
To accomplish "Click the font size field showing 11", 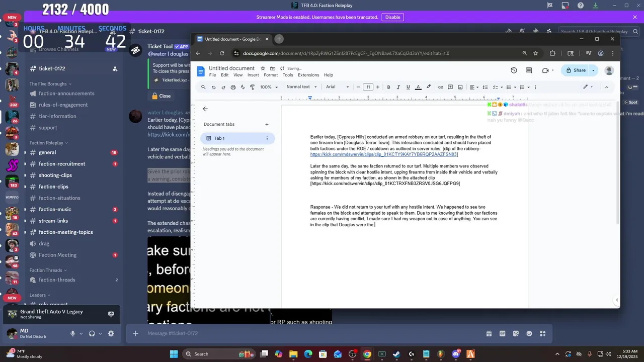I will (368, 87).
